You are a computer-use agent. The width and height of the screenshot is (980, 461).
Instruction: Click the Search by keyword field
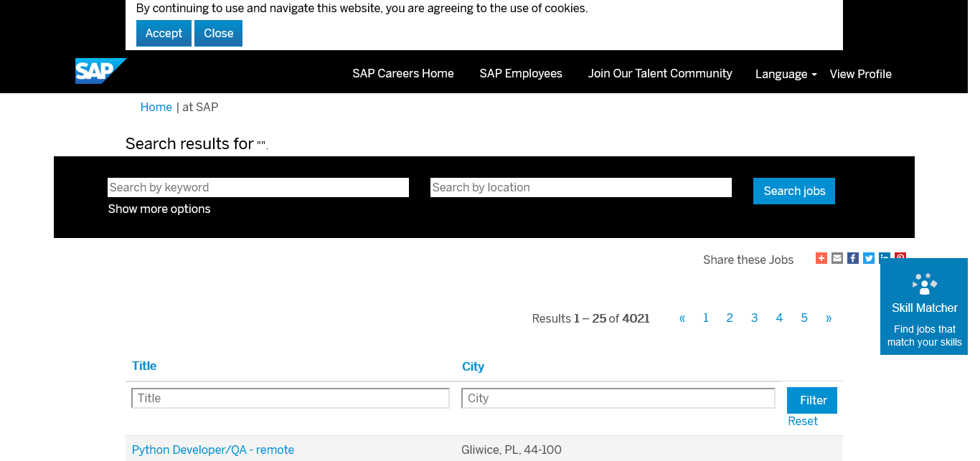(258, 187)
